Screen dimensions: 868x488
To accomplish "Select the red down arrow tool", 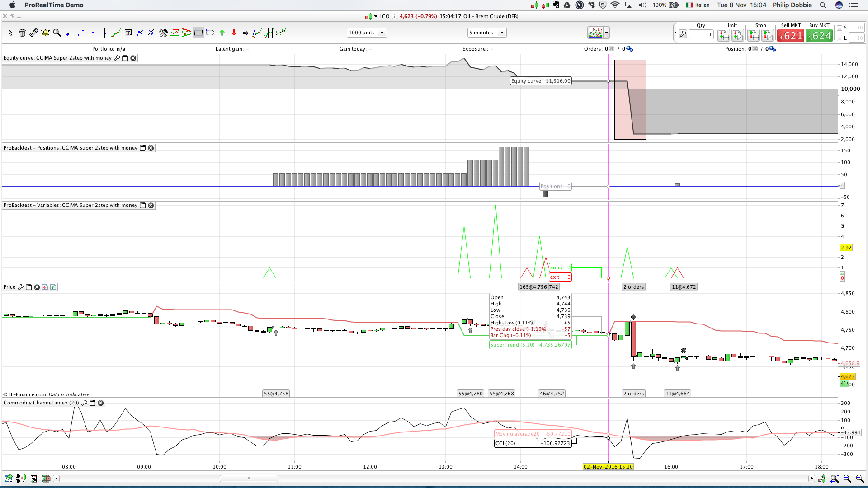I will 234,33.
